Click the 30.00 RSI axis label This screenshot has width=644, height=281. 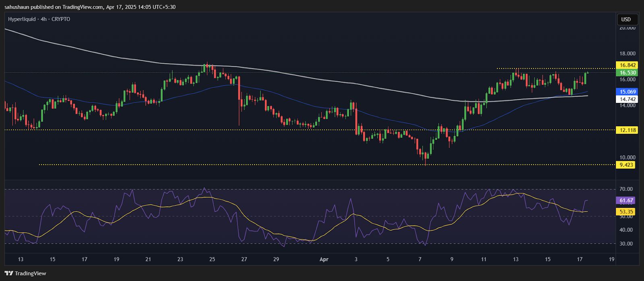coord(626,244)
